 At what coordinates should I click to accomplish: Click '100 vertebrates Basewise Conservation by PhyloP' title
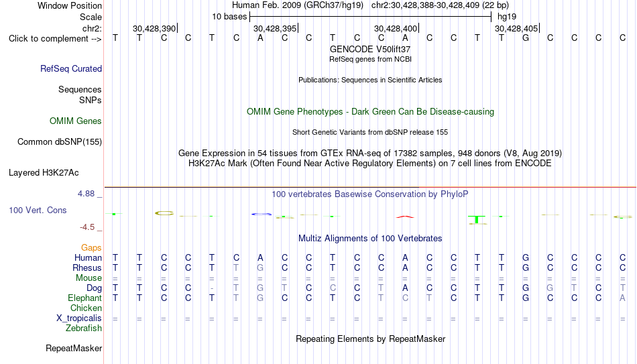pos(370,194)
